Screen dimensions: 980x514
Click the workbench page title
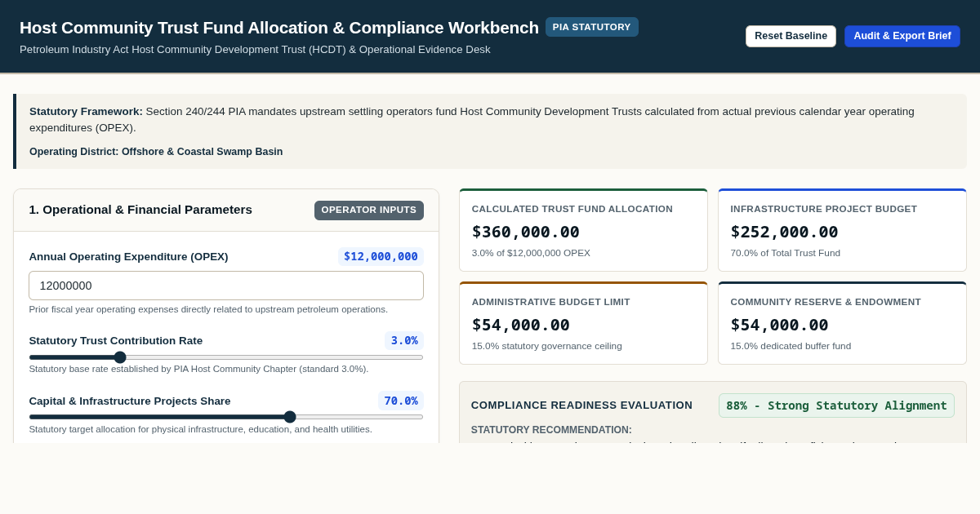[x=279, y=27]
